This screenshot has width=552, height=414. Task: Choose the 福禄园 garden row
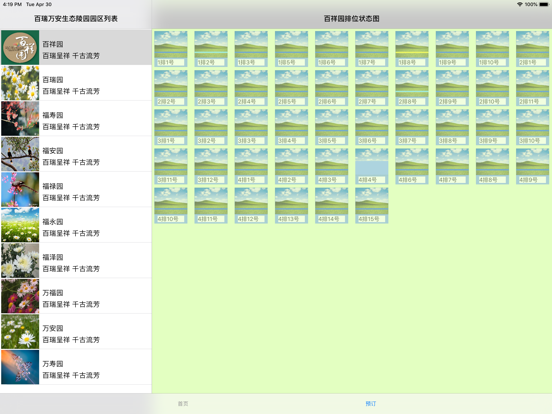tap(76, 190)
